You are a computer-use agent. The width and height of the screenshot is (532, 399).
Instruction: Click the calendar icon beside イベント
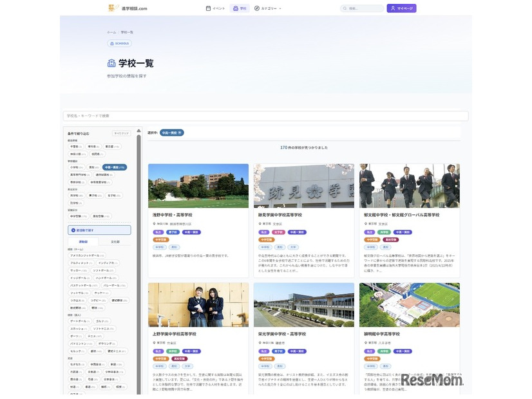(208, 8)
